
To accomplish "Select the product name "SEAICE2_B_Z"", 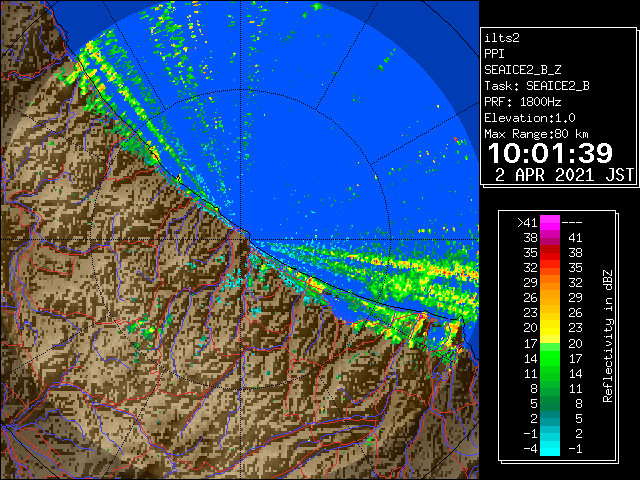I will click(522, 70).
